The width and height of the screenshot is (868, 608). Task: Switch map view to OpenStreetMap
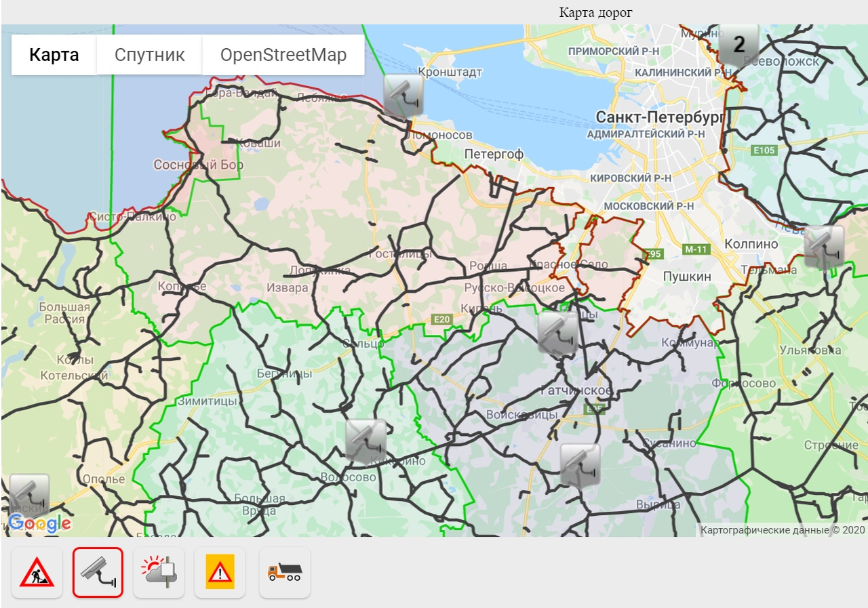coord(283,55)
